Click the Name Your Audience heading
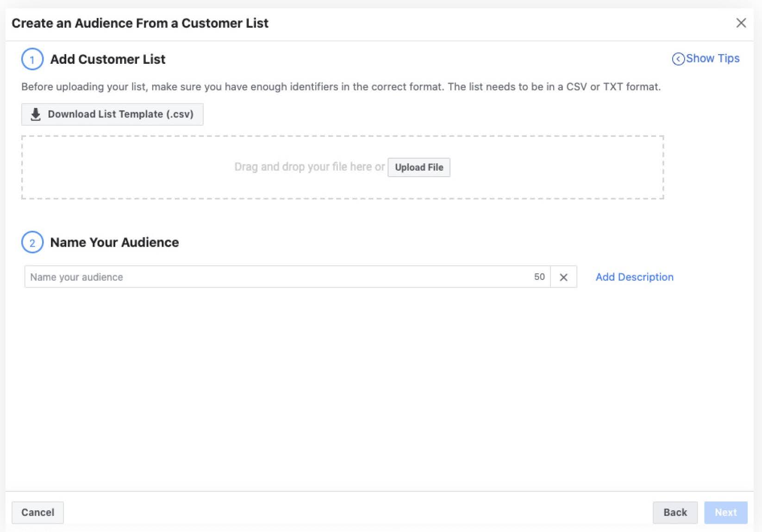762x532 pixels. (114, 242)
